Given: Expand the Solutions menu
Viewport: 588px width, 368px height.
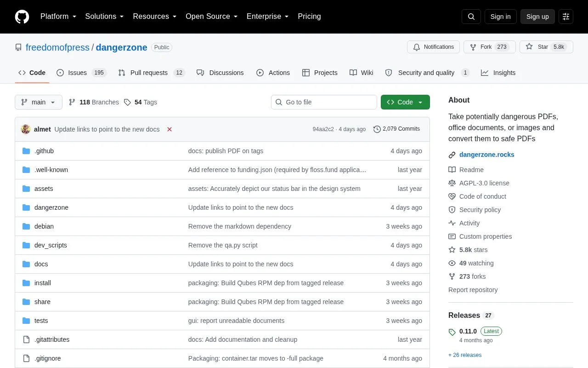Looking at the screenshot, I should [105, 17].
